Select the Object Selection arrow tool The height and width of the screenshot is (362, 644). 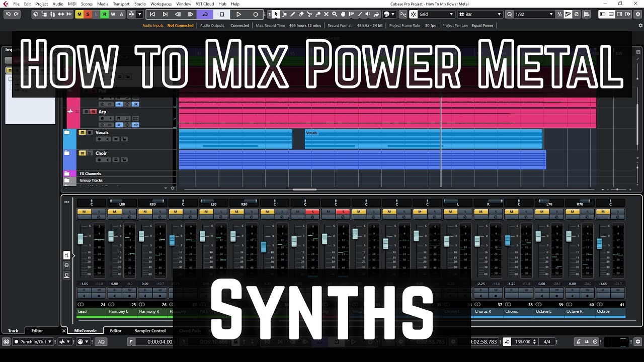[x=276, y=14]
